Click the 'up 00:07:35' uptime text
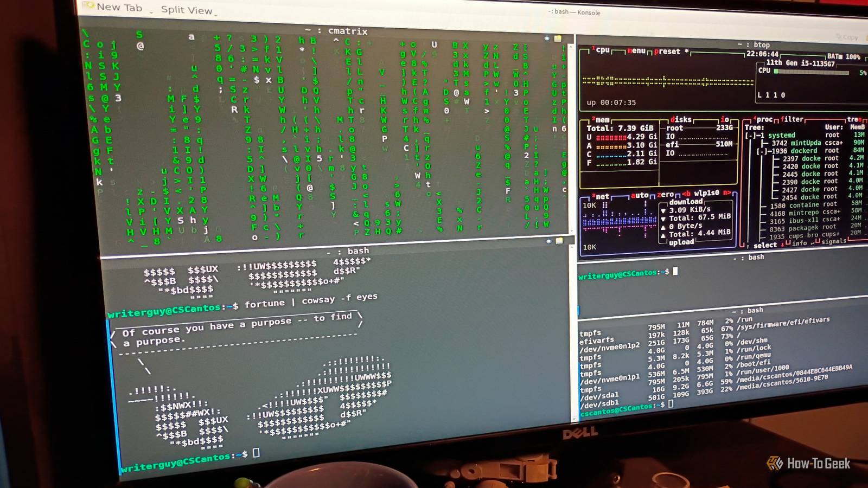The height and width of the screenshot is (488, 868). 611,102
